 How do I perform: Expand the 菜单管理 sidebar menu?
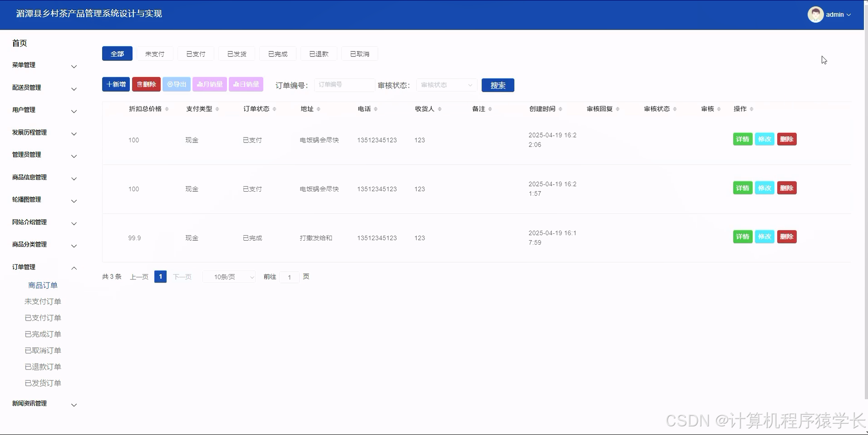coord(44,66)
